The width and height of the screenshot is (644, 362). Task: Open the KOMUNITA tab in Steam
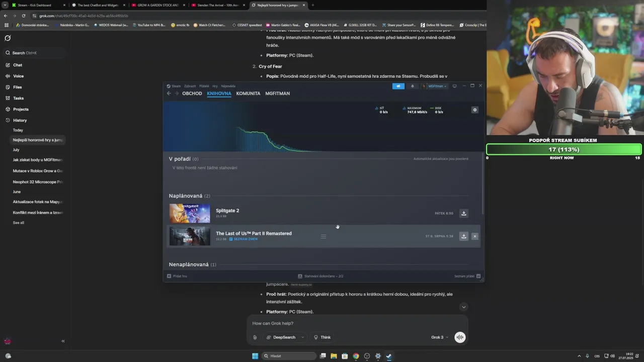[248, 94]
